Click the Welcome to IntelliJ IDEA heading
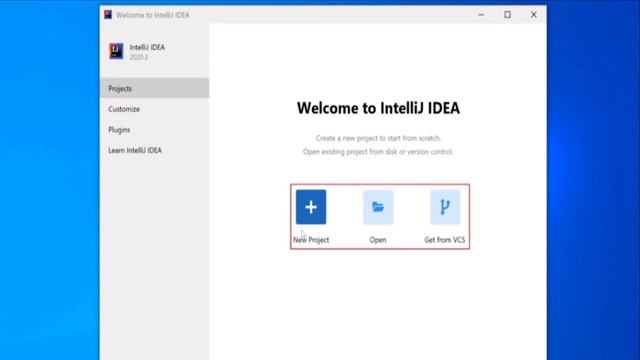 pyautogui.click(x=378, y=108)
